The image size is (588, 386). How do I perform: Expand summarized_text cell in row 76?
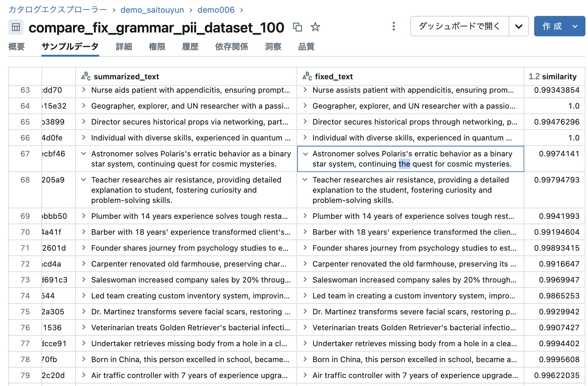point(84,327)
